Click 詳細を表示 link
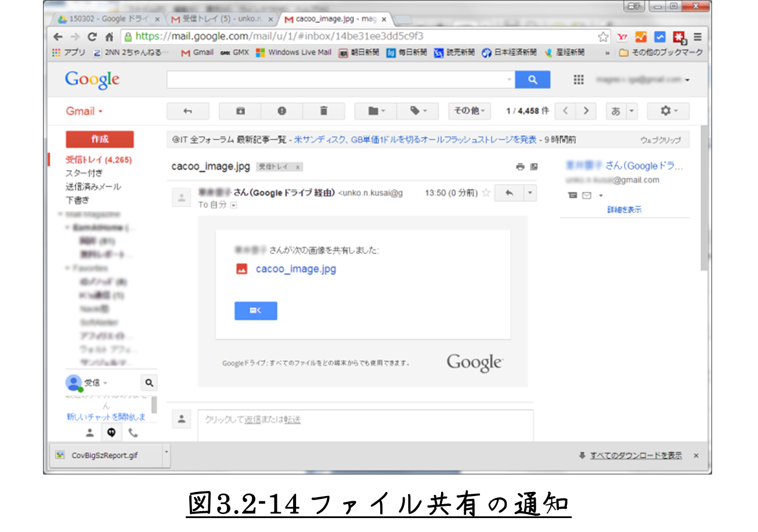This screenshot has width=758, height=532. 625,210
